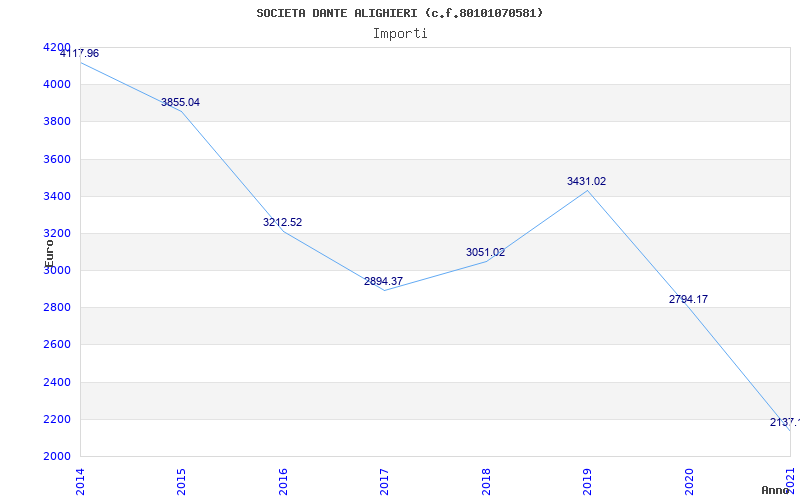The height and width of the screenshot is (500, 800).
Task: Click the Anno axis label
Action: (x=775, y=490)
